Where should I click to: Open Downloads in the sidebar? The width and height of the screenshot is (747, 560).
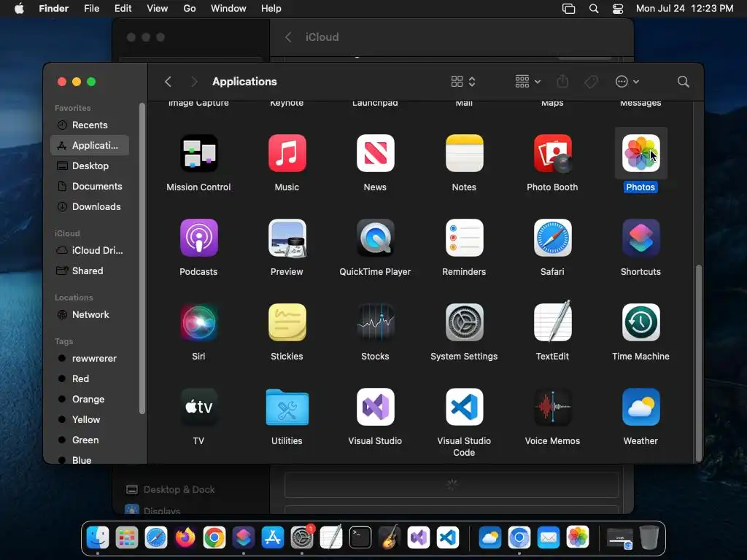coord(90,206)
